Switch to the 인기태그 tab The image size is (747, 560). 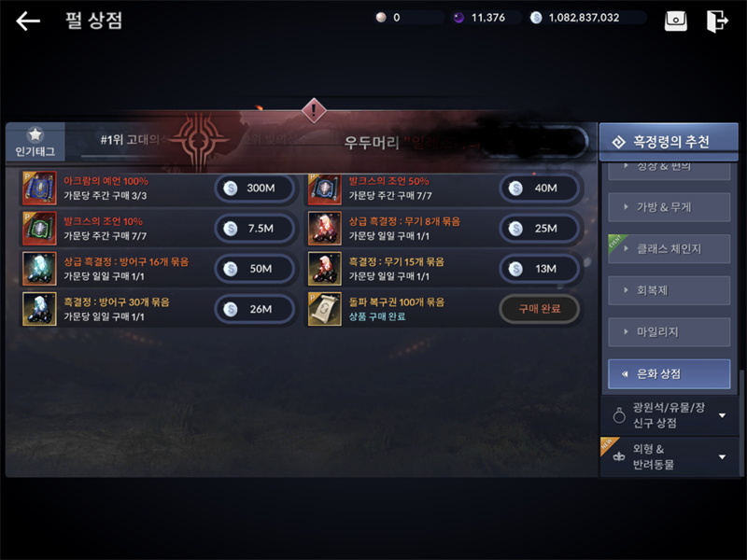(x=35, y=142)
